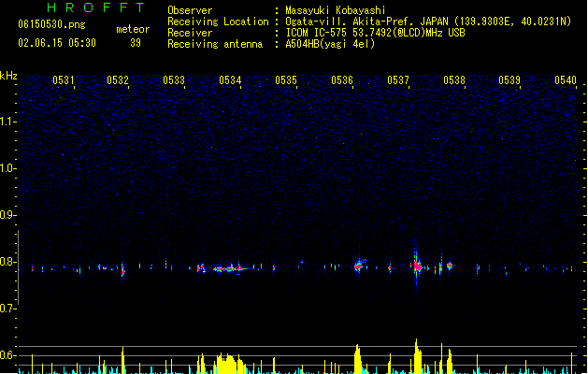Click the meteor echo near 0532

pos(122,269)
